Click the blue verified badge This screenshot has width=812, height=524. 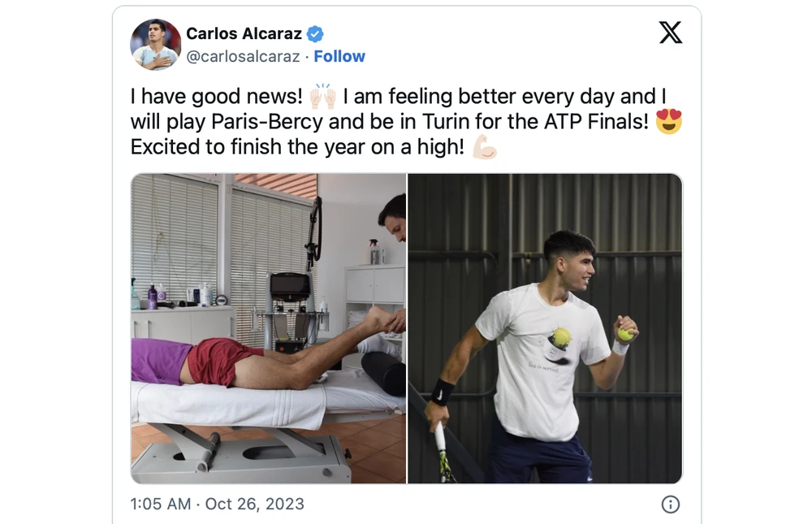315,34
